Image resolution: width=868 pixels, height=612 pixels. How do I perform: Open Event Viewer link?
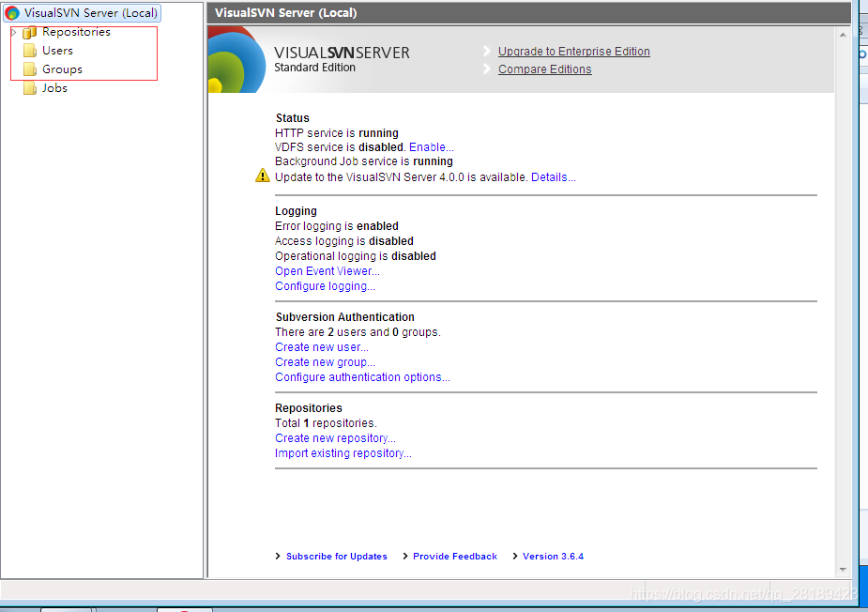[327, 271]
